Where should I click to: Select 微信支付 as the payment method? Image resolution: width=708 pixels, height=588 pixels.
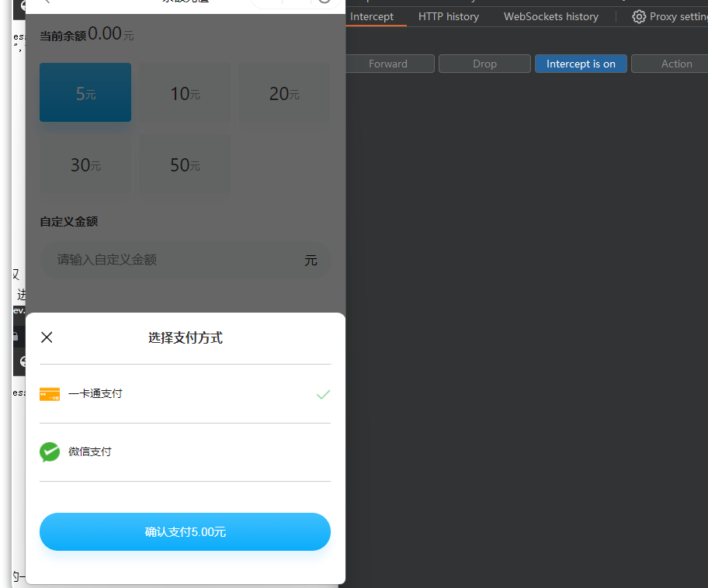[90, 451]
